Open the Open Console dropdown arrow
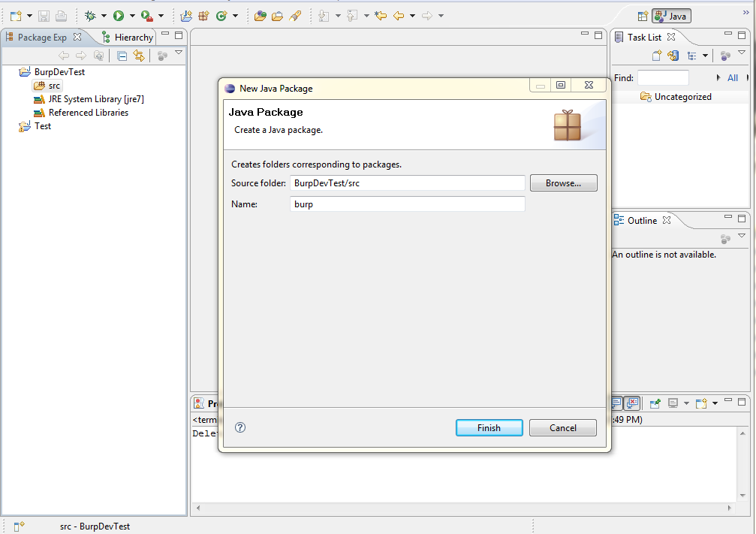The width and height of the screenshot is (756, 534). click(715, 403)
